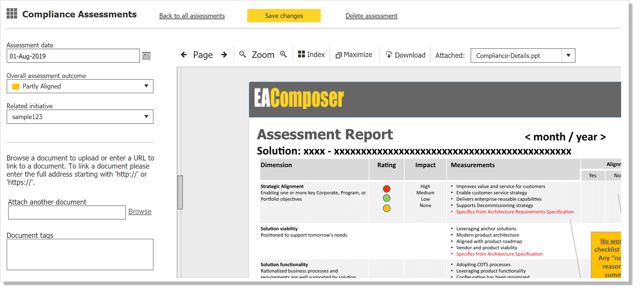Image resolution: width=644 pixels, height=301 pixels.
Task: Click Back to all assessments link
Action: 192,16
